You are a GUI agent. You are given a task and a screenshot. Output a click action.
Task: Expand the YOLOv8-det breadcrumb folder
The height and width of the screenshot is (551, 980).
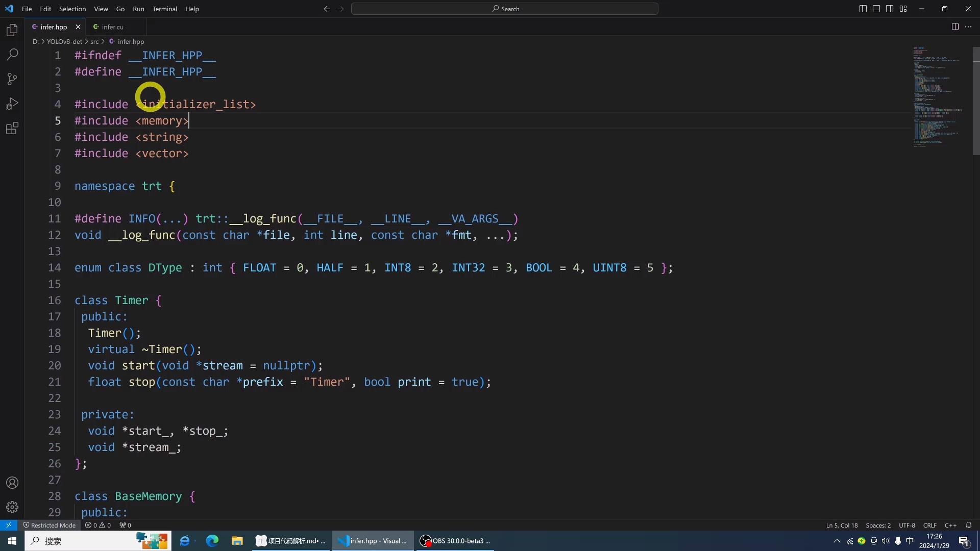64,41
